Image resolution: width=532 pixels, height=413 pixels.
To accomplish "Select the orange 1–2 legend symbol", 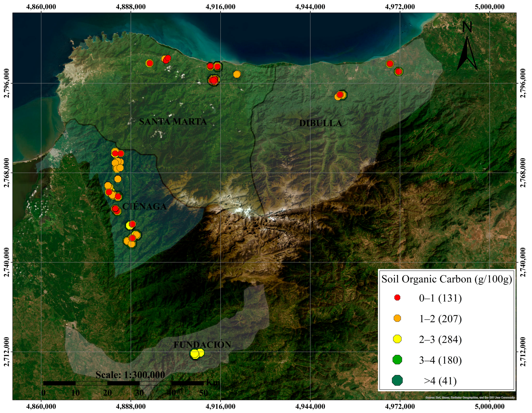I will point(397,318).
